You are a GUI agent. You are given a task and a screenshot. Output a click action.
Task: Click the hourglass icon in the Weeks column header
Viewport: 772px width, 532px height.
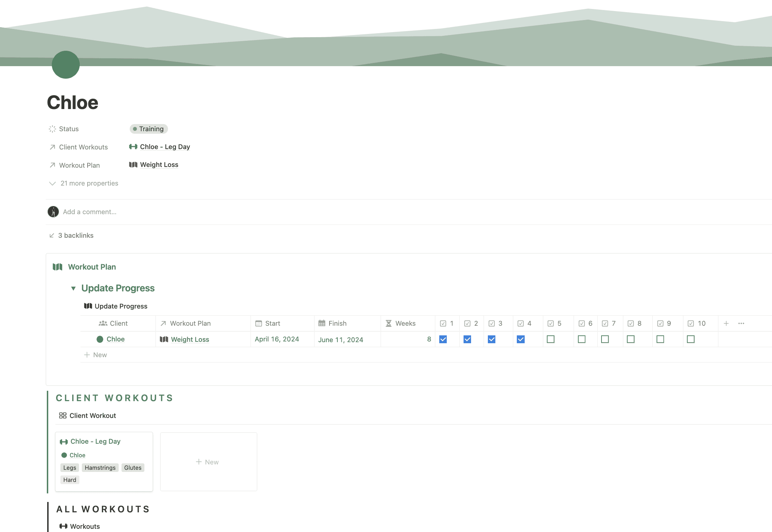tap(389, 323)
